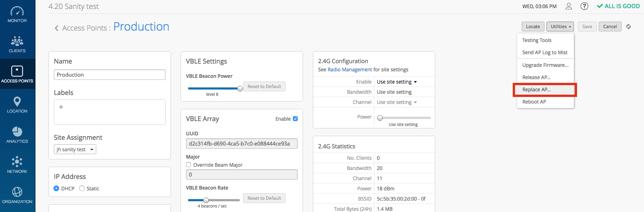Disable the VBLE Array Enable checkbox
Screen dimensions: 644x212
pyautogui.click(x=295, y=119)
